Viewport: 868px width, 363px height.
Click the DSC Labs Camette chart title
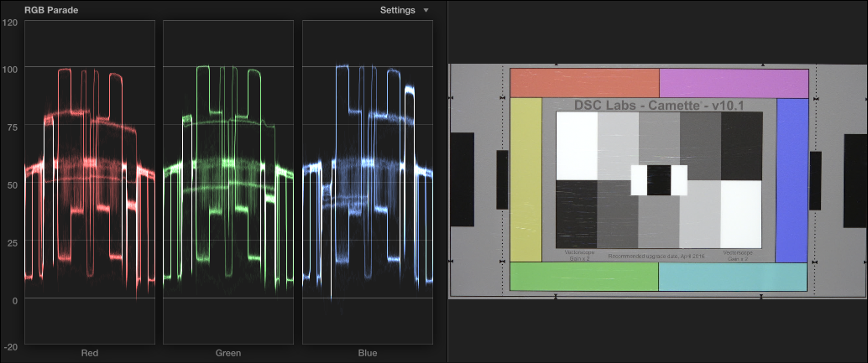point(659,105)
